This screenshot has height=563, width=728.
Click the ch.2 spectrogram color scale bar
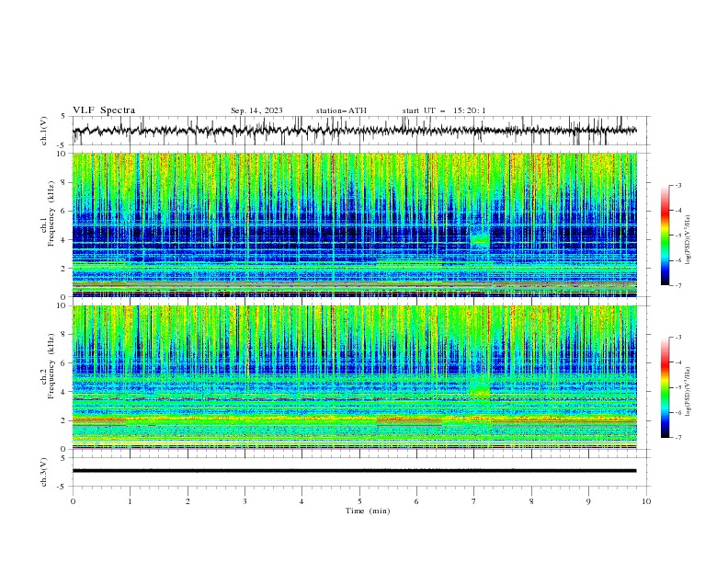click(665, 387)
